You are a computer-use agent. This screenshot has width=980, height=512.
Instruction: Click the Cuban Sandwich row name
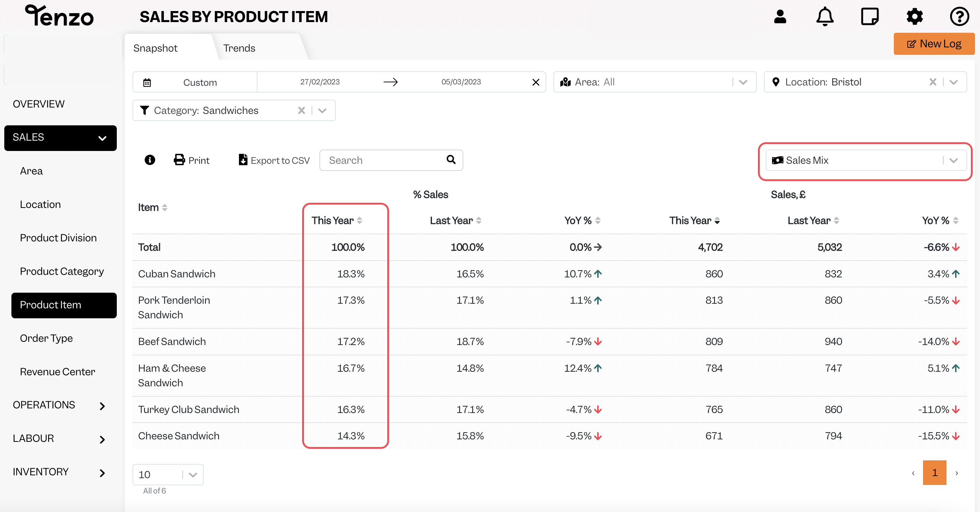pos(177,274)
